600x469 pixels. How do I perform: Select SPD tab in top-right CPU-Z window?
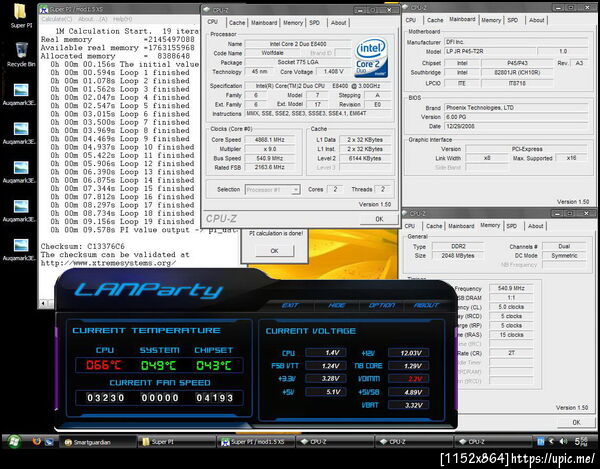click(x=513, y=20)
